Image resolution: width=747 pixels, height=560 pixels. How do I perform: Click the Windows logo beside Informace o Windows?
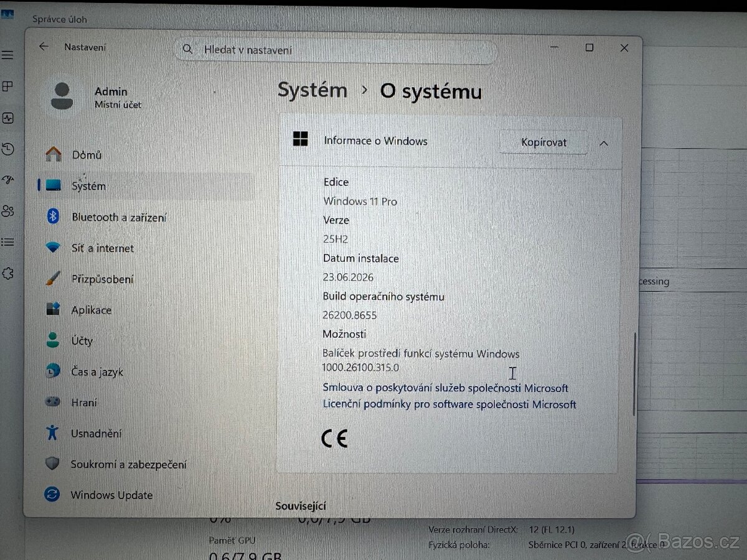point(301,139)
